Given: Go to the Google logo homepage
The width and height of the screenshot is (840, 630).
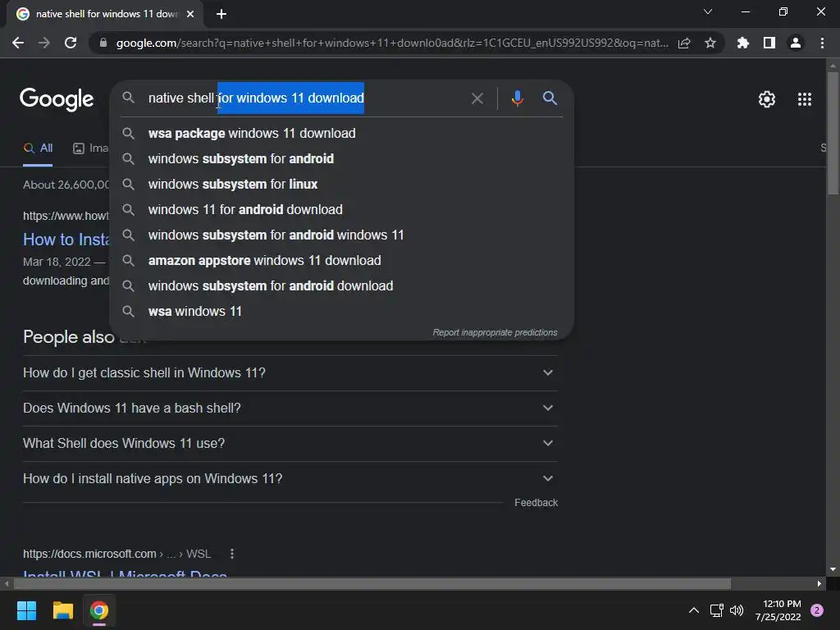Looking at the screenshot, I should pyautogui.click(x=57, y=99).
